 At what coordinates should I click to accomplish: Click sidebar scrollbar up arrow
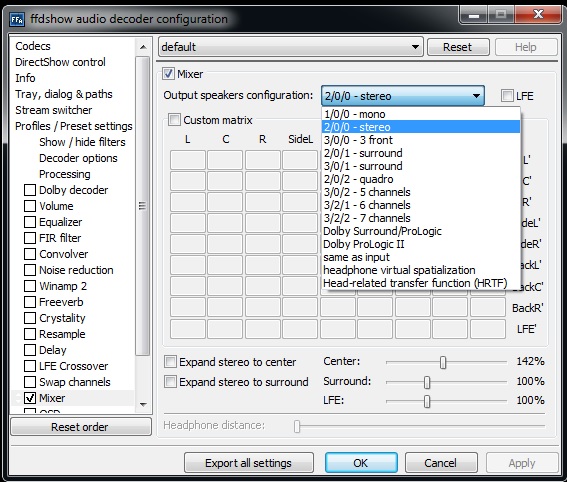pyautogui.click(x=143, y=47)
